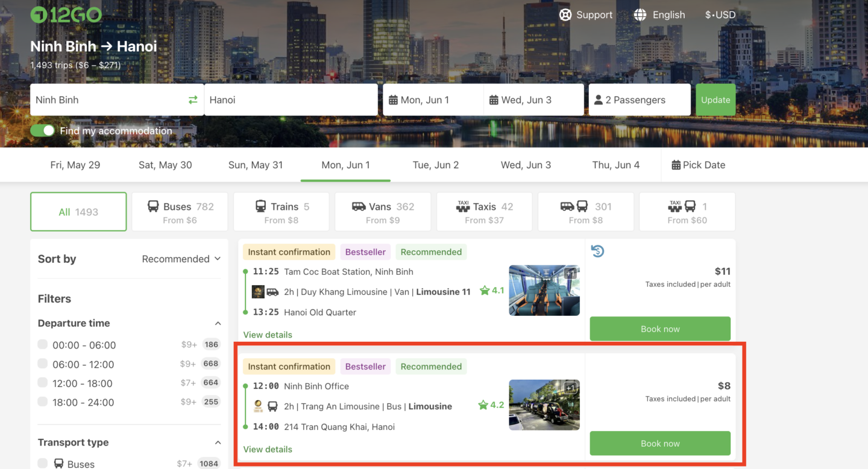The width and height of the screenshot is (868, 469).
Task: Switch to the Sat, May 30 date tab
Action: coord(165,165)
